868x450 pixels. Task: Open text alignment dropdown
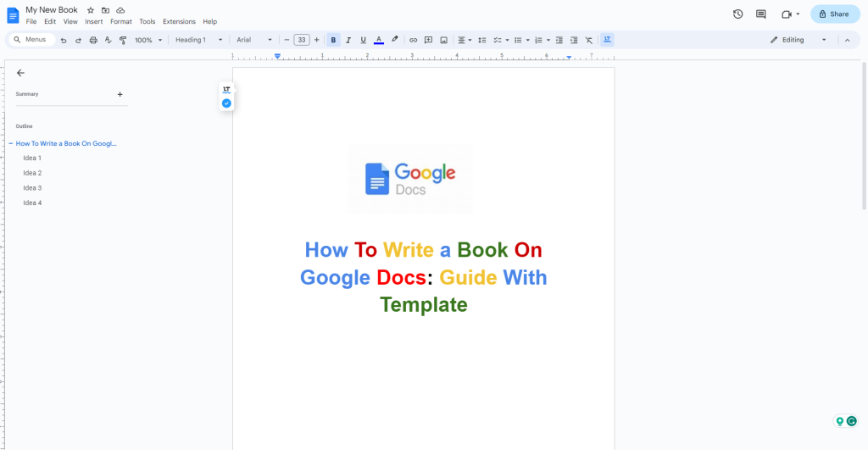(x=465, y=40)
